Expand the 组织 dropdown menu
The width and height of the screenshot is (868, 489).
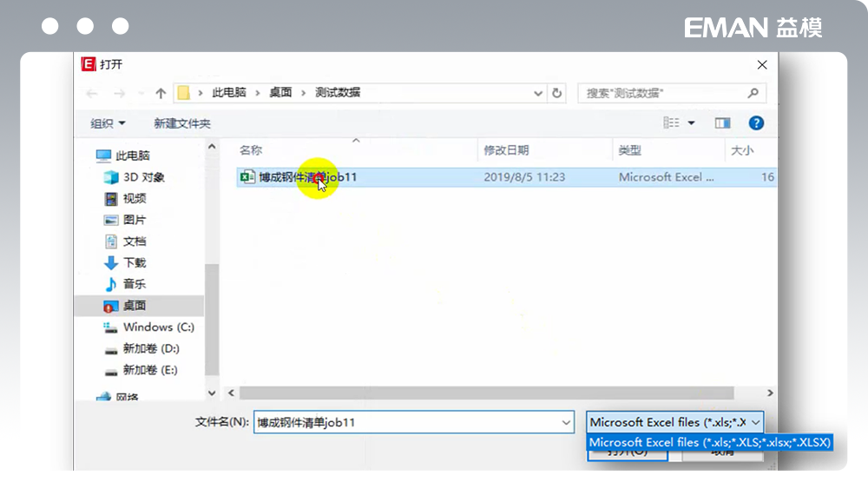tap(108, 123)
